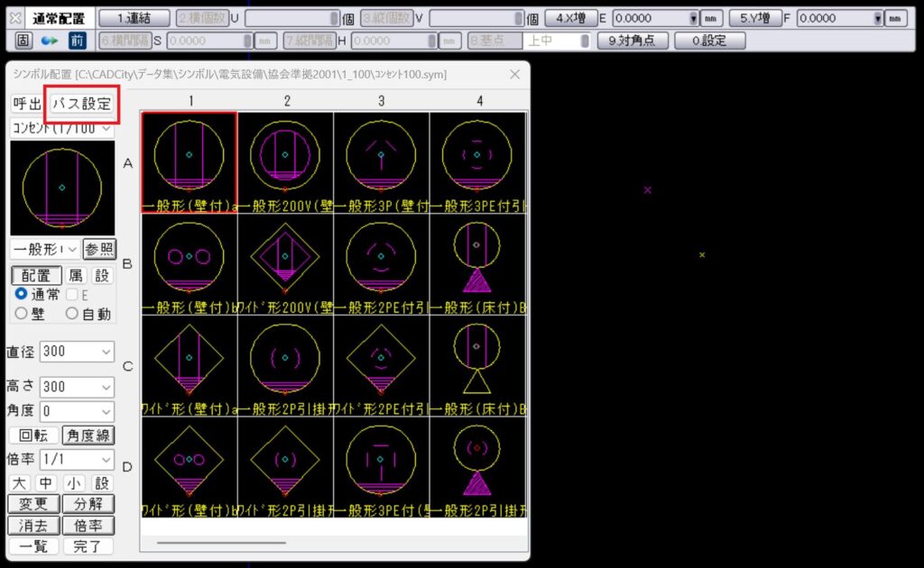The height and width of the screenshot is (568, 924).
Task: Open the E value dropdown next to 4.X増
Action: coord(694,18)
